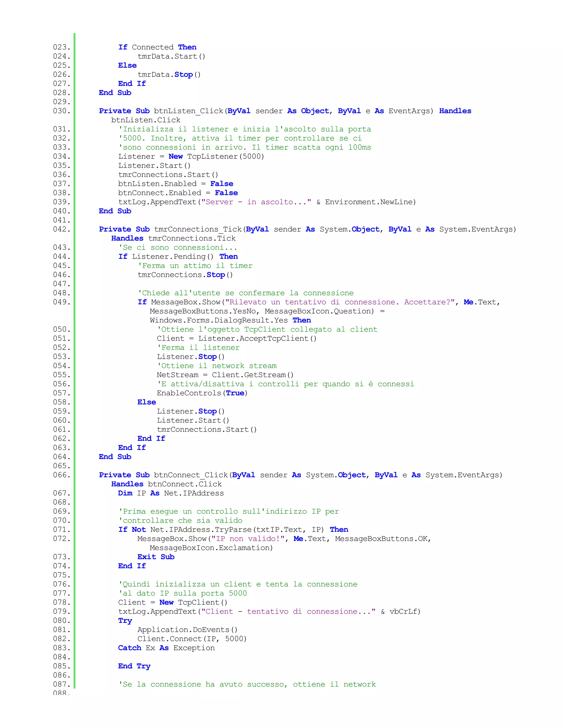
Task: Click 'EnableControls(True)' on line 057
Action: (202, 393)
